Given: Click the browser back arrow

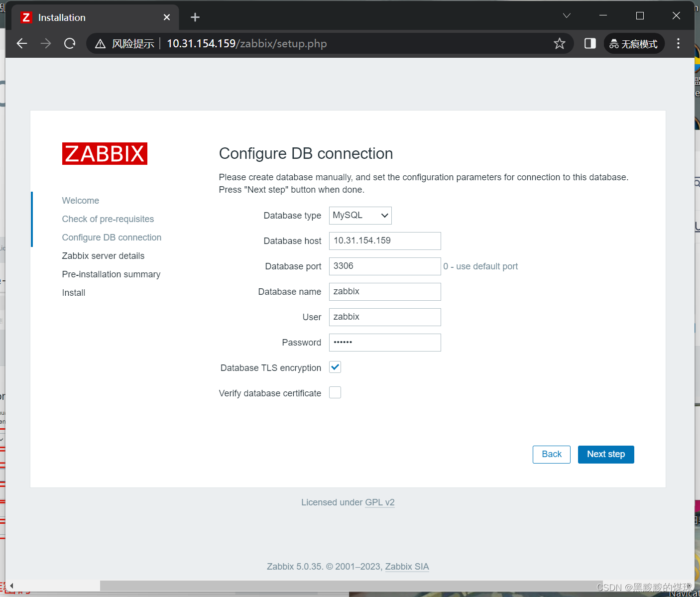Looking at the screenshot, I should click(x=21, y=43).
